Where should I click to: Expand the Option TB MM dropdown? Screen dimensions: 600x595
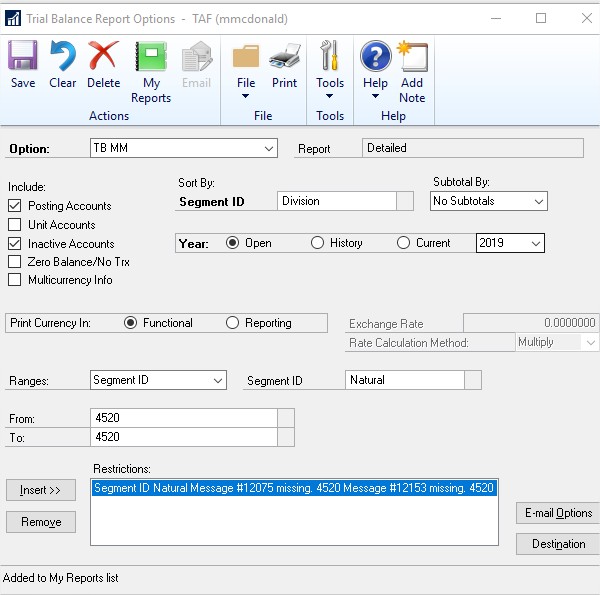269,148
